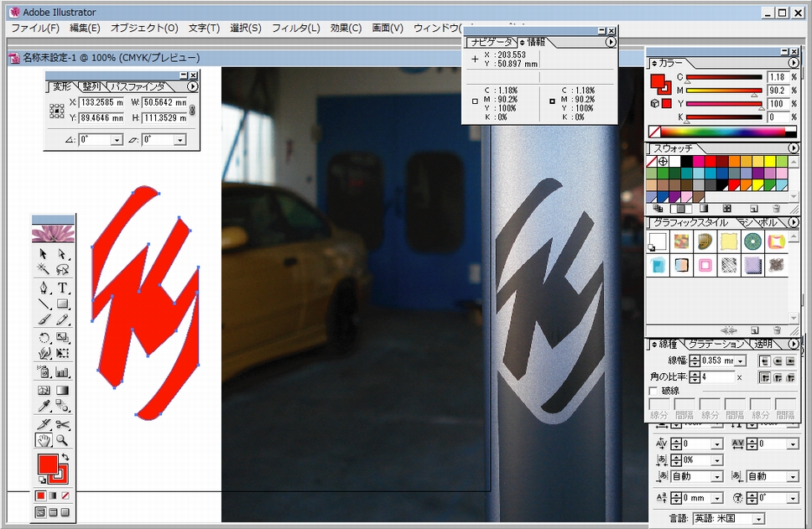Switch to the パスファインダ tab

[138, 86]
